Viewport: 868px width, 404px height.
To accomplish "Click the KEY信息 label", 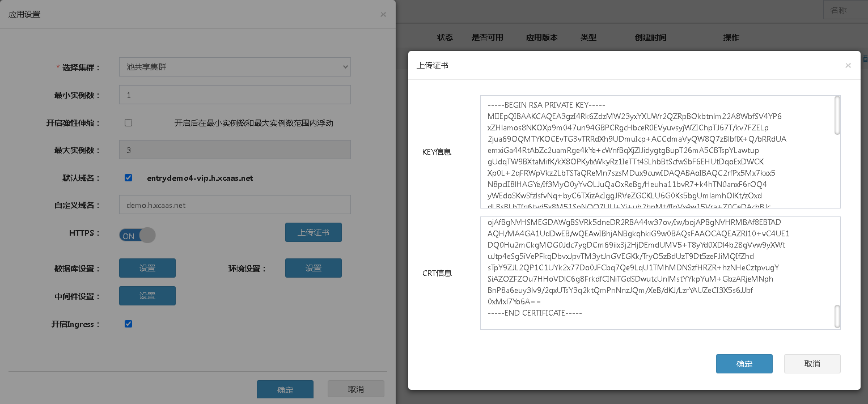I will click(437, 152).
